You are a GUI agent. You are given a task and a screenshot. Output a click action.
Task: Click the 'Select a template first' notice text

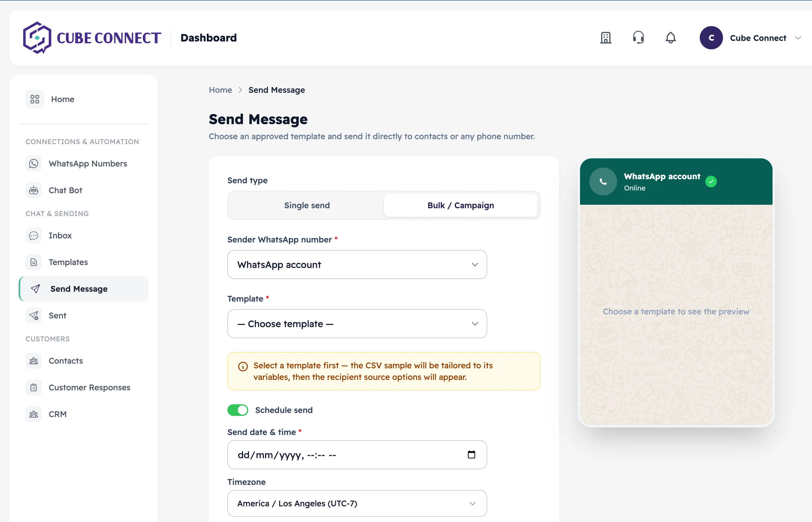[x=373, y=371]
